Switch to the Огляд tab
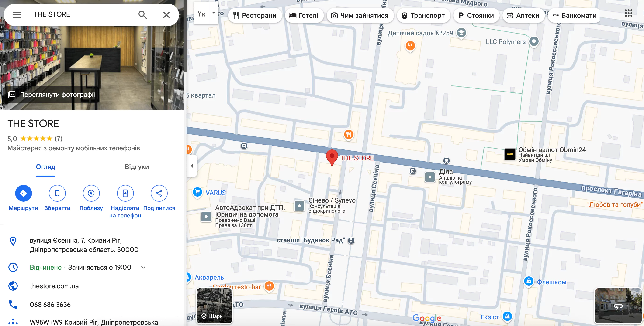Viewport: 644px width, 326px height. 45,167
